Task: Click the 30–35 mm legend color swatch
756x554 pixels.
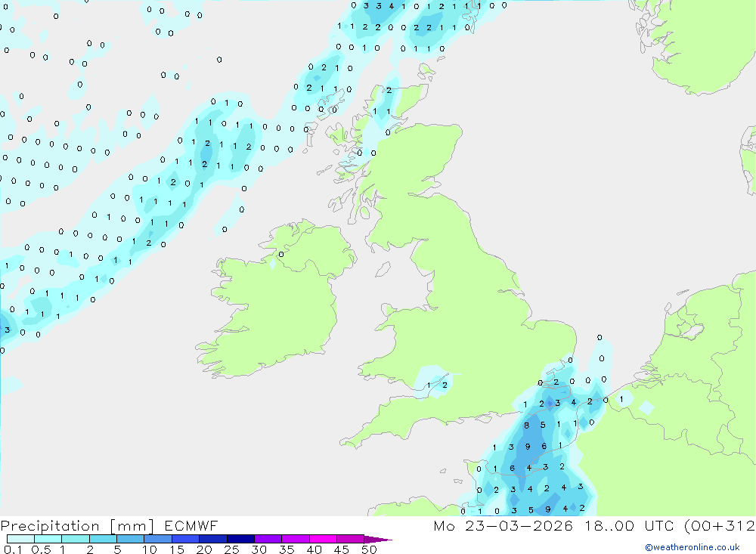Action: click(x=268, y=539)
